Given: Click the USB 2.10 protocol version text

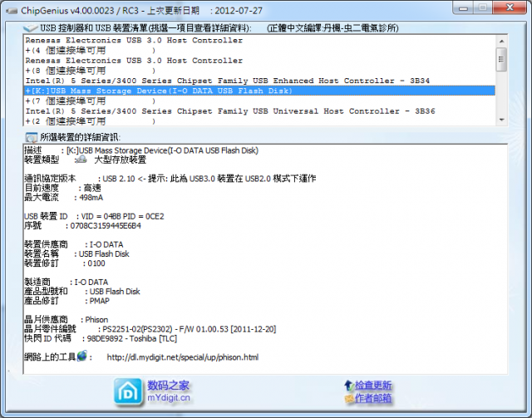Looking at the screenshot, I should (119, 179).
